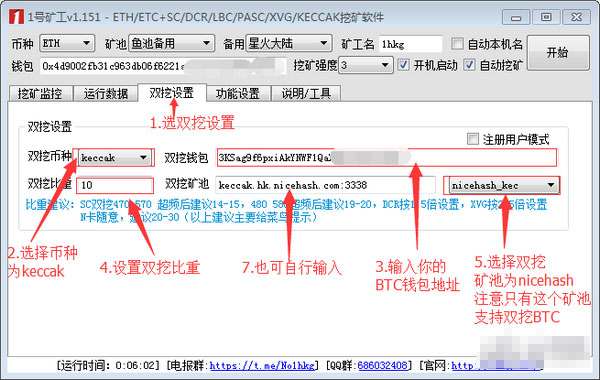The width and height of the screenshot is (600, 380).
Task: Close the mining software window
Action: click(576, 17)
